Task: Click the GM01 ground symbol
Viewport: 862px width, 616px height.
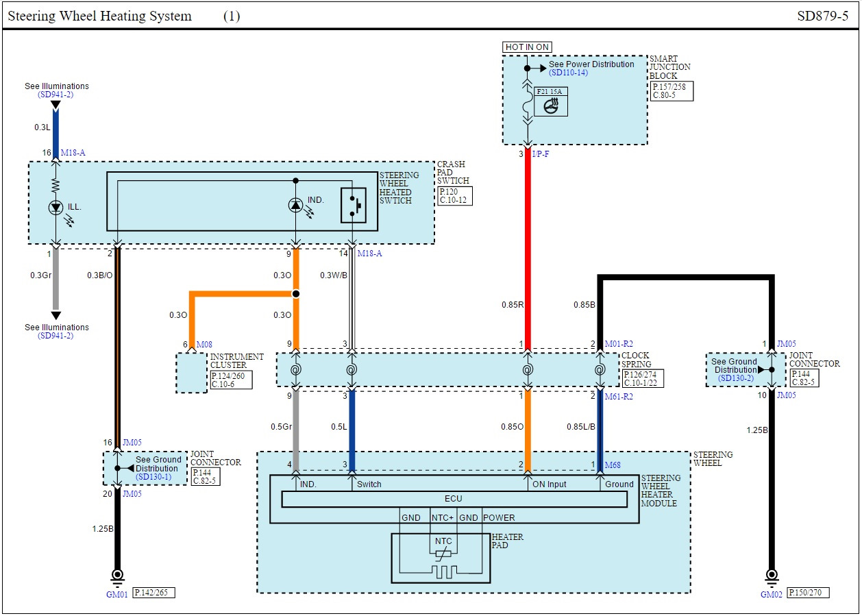Action: click(x=117, y=575)
